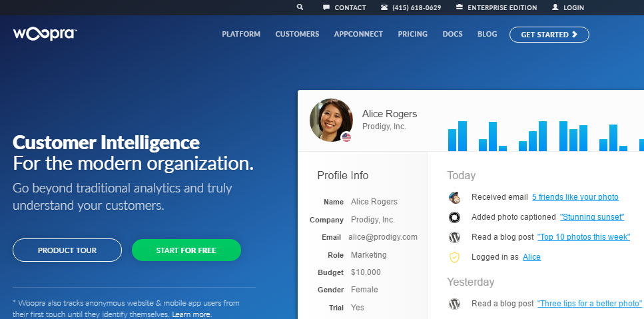
Task: Go to the Woopra logo home
Action: [x=45, y=34]
